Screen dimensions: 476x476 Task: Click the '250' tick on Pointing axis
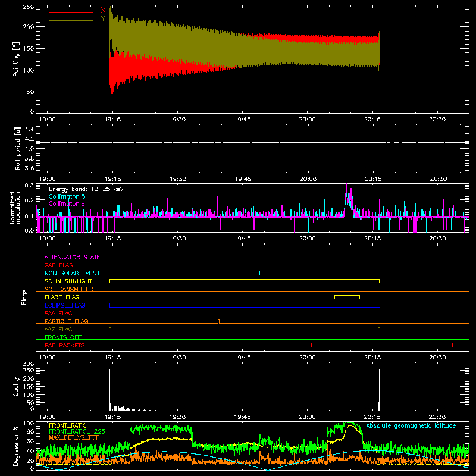click(29, 7)
